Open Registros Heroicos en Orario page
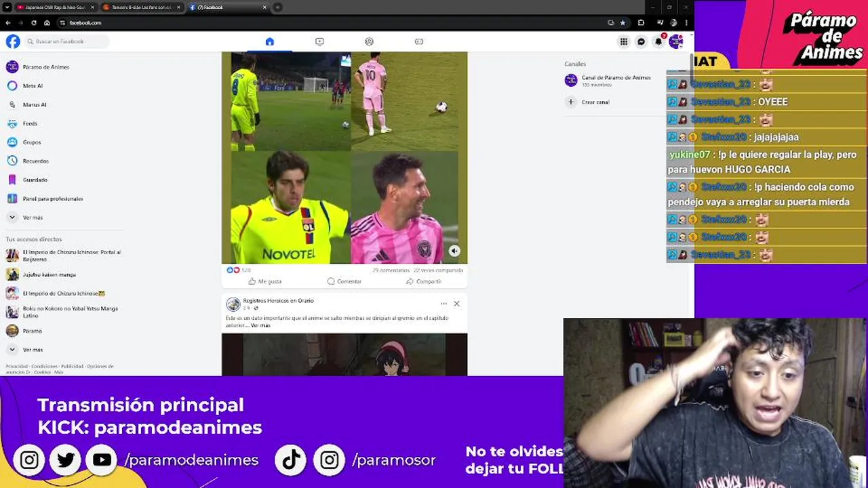This screenshot has height=488, width=868. 278,300
